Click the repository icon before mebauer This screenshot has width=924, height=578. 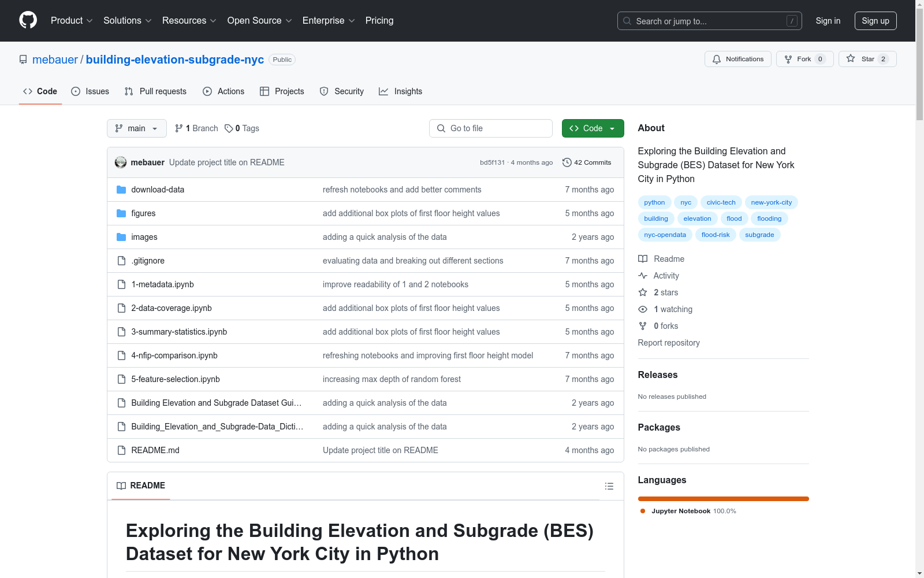[x=23, y=60]
